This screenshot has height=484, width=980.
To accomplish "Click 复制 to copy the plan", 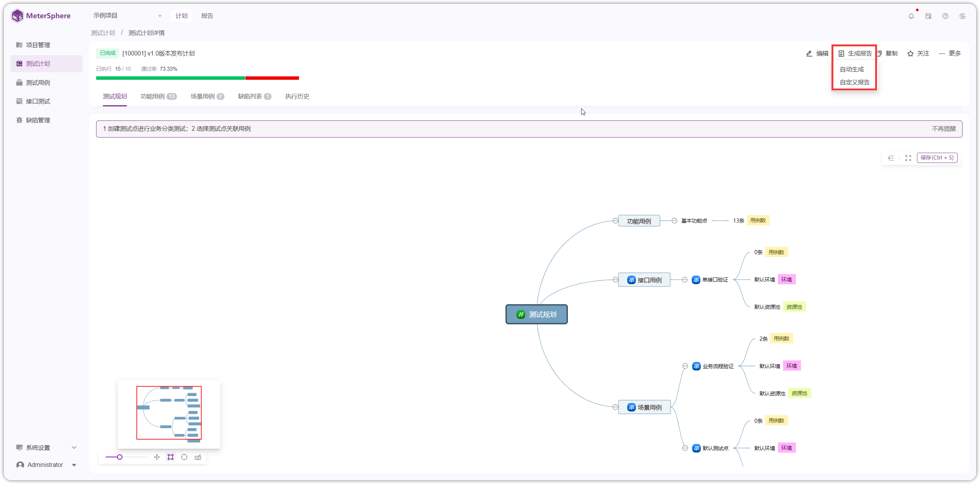I will click(x=888, y=54).
